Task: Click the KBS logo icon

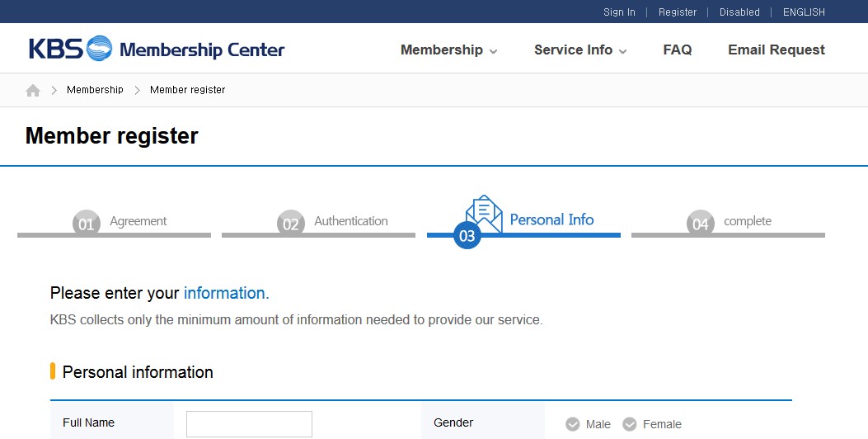Action: (99, 49)
